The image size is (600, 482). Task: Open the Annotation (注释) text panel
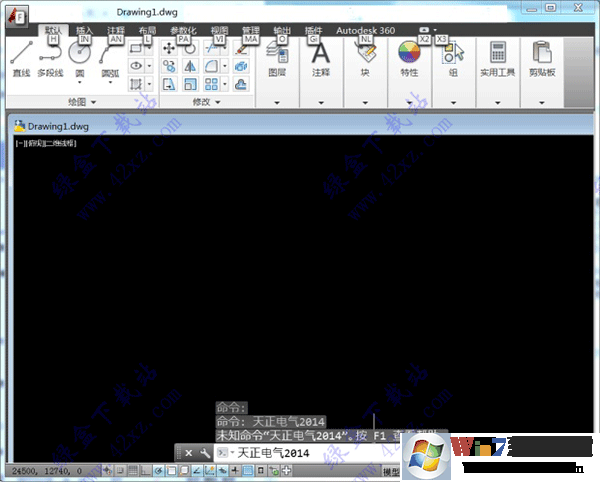pyautogui.click(x=321, y=58)
